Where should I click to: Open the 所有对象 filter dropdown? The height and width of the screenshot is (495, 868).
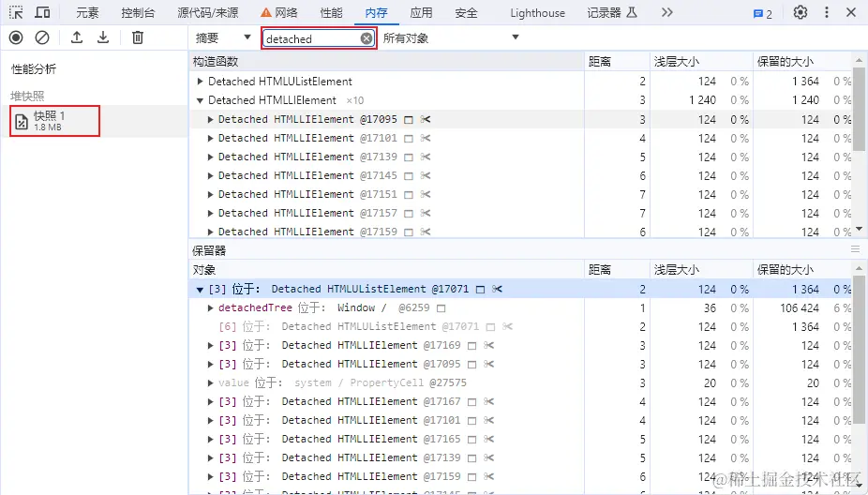(x=451, y=37)
